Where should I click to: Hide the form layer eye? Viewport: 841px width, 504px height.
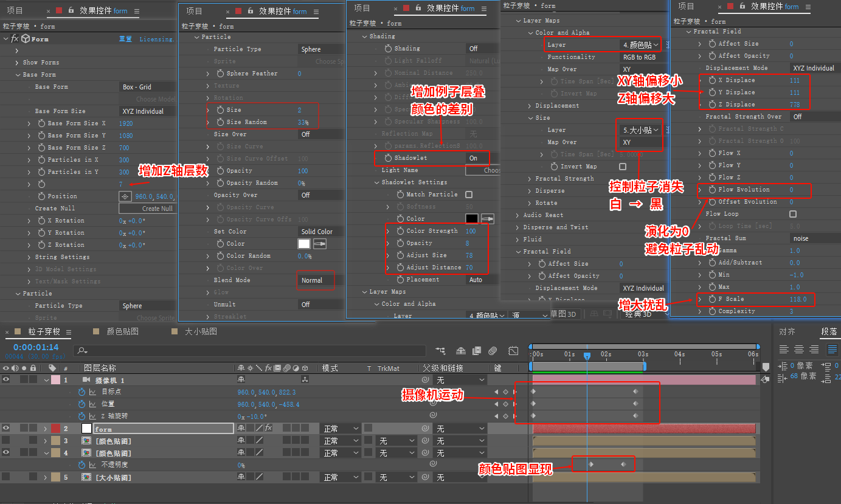(x=6, y=429)
